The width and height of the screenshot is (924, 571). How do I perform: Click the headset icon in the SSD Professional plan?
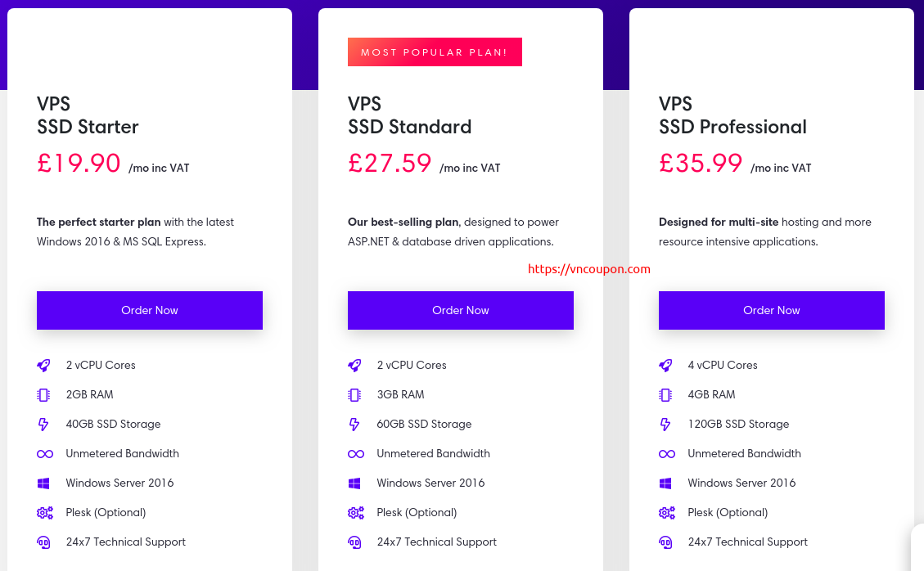[x=666, y=542]
